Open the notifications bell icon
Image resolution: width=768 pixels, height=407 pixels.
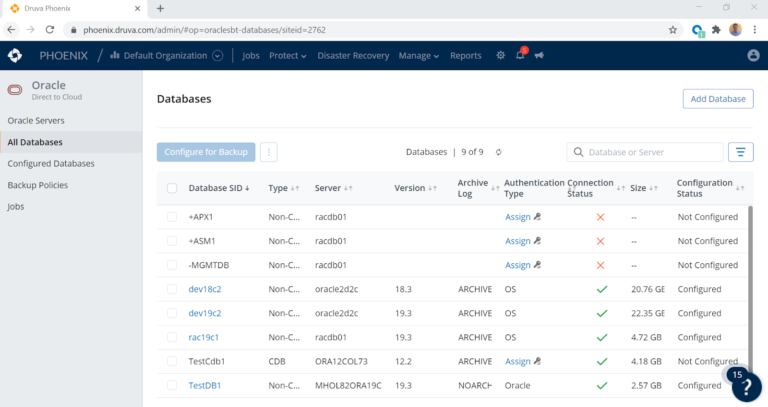point(520,56)
